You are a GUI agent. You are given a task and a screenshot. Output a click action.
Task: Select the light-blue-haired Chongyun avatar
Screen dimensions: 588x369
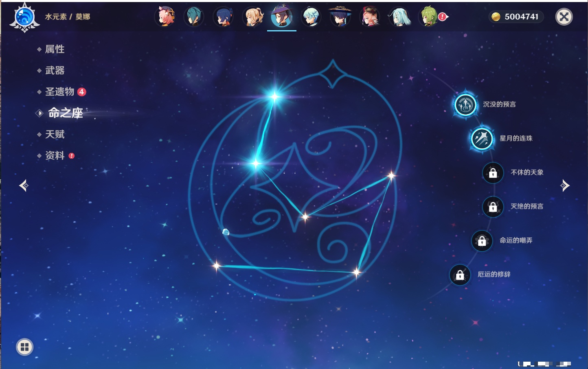point(311,17)
